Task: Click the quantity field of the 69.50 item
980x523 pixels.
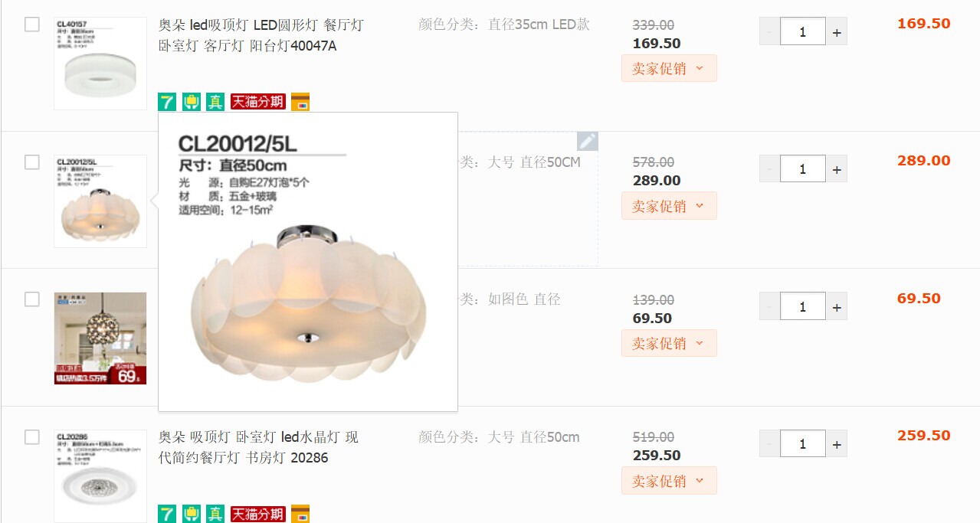Action: 803,306
